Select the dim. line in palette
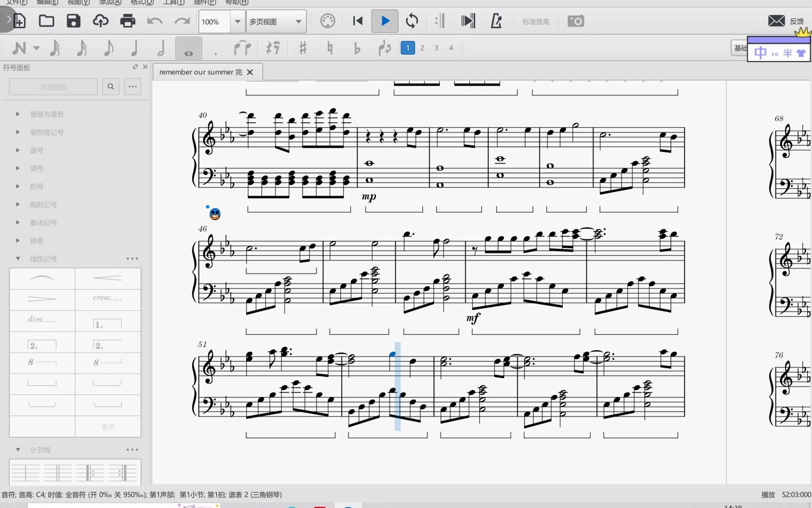 pos(42,320)
